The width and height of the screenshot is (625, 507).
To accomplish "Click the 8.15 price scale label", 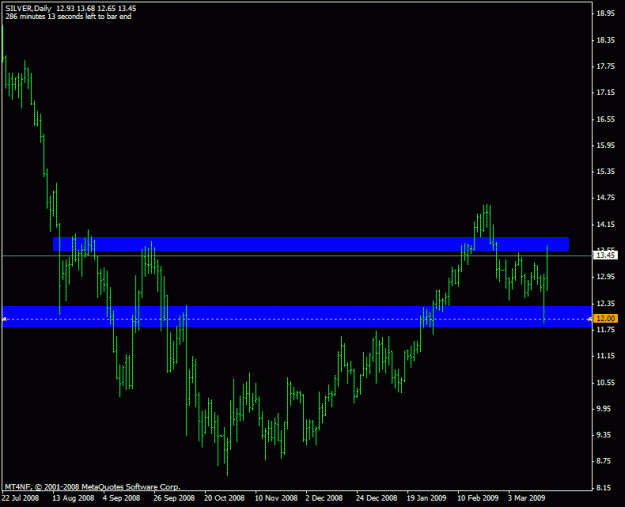I will click(605, 488).
